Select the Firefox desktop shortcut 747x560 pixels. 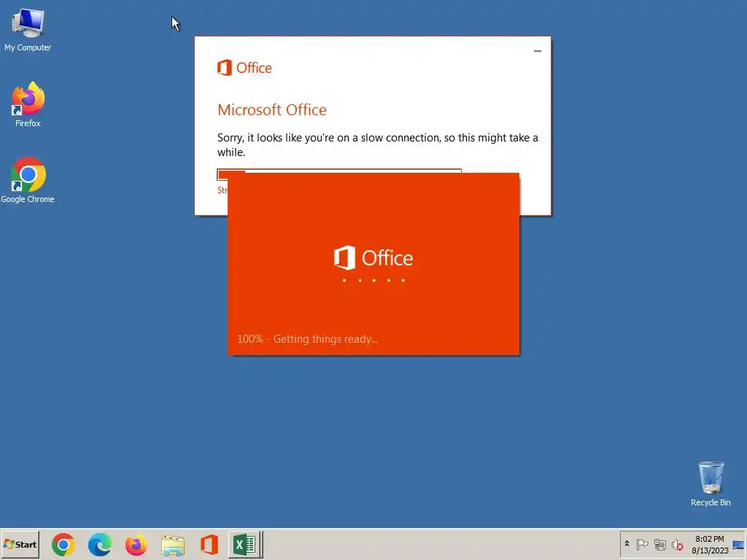pyautogui.click(x=28, y=104)
